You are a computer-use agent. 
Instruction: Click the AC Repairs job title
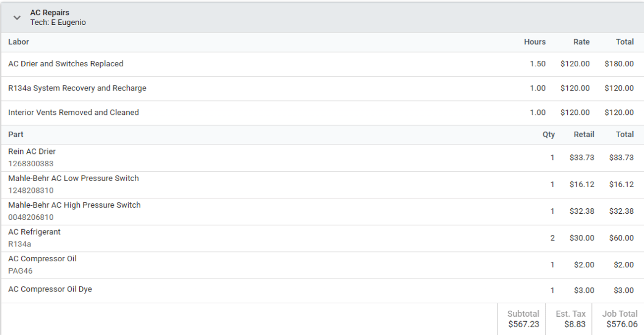(50, 12)
